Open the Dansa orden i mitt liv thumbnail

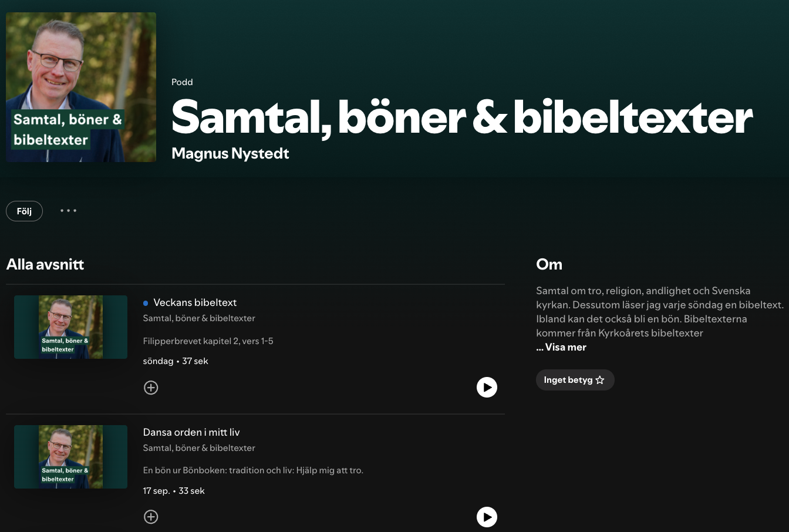pyautogui.click(x=70, y=457)
